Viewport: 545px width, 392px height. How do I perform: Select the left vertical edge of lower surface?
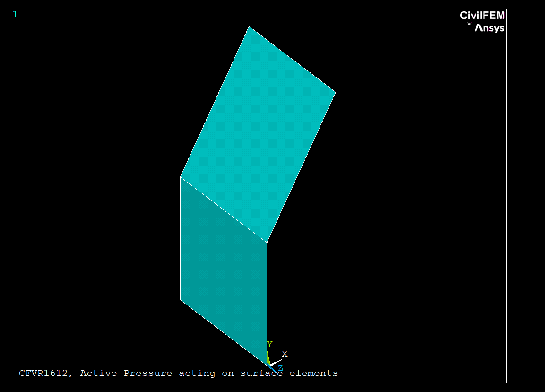point(181,238)
